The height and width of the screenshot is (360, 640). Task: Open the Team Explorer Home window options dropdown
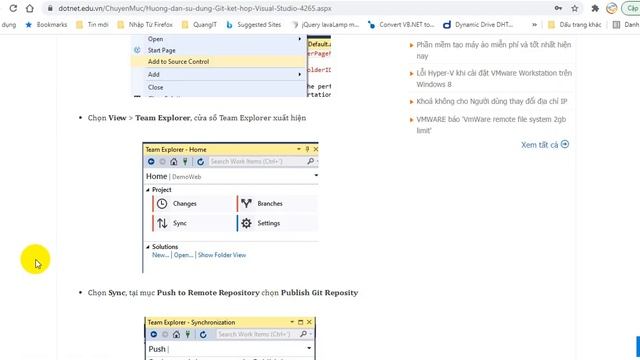[x=299, y=149]
